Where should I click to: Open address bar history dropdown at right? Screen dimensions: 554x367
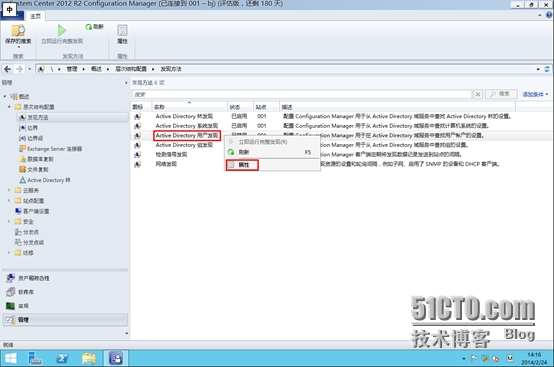click(x=538, y=69)
